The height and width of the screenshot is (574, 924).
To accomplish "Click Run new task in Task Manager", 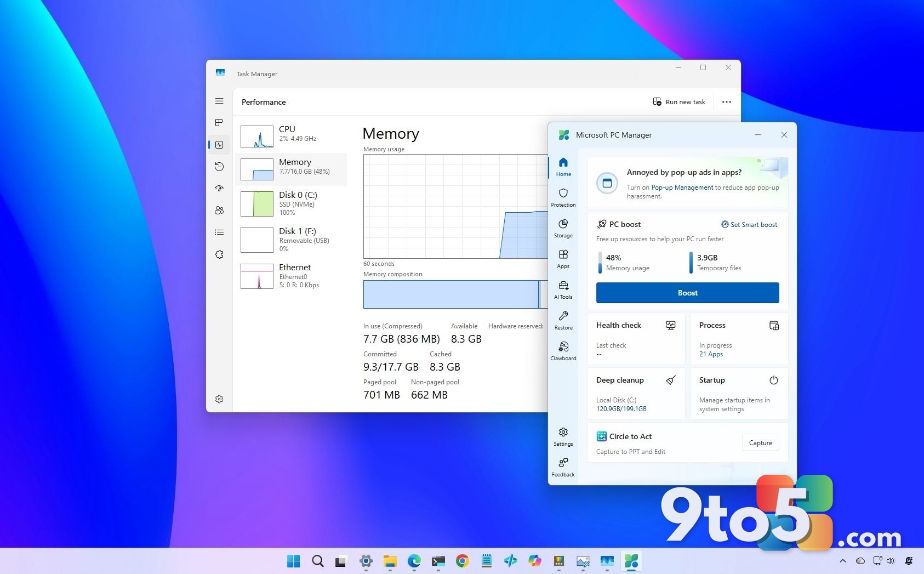I will coord(679,102).
